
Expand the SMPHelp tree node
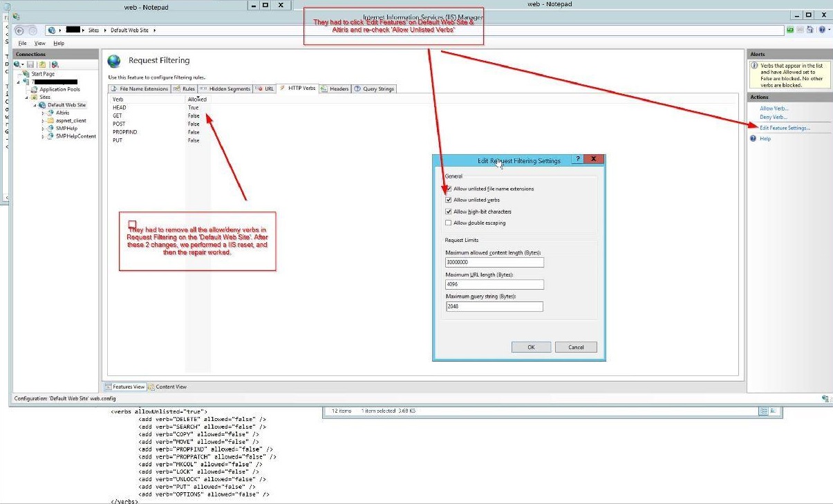tap(43, 129)
